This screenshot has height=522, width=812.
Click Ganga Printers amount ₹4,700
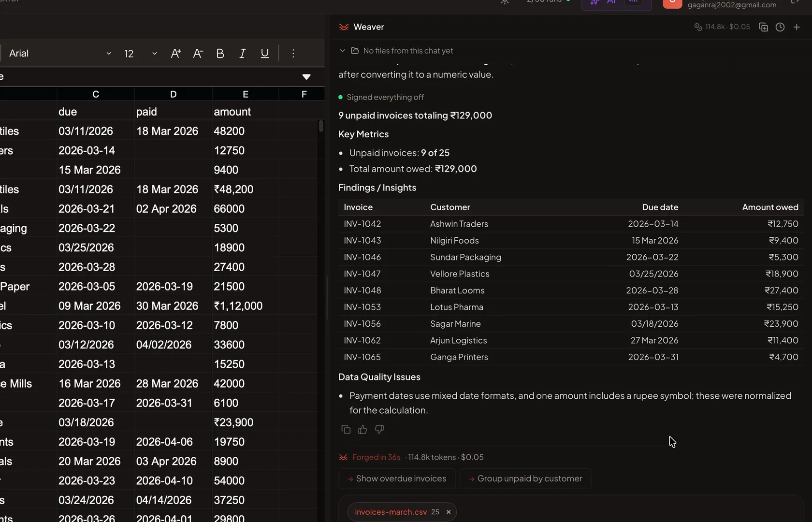pyautogui.click(x=783, y=357)
